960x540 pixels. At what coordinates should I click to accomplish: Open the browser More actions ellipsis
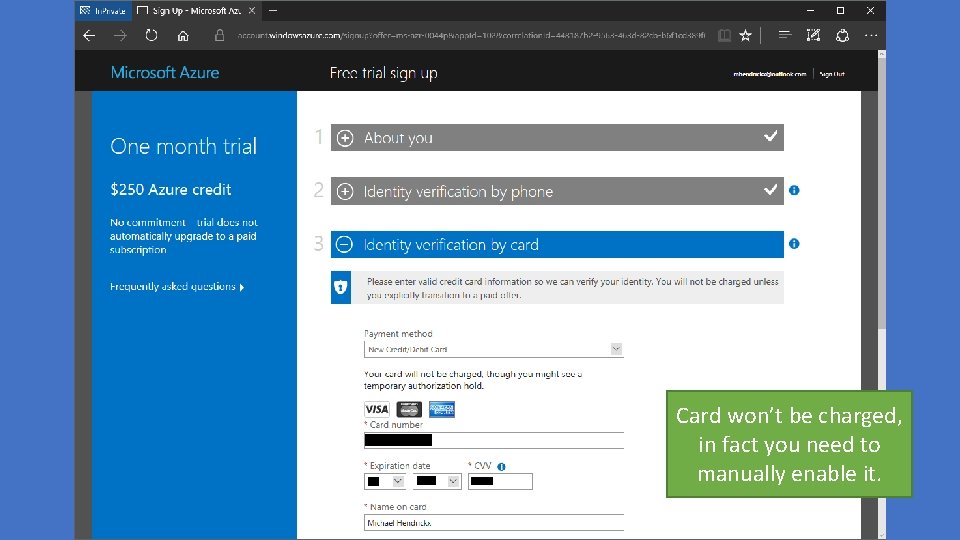(x=871, y=36)
